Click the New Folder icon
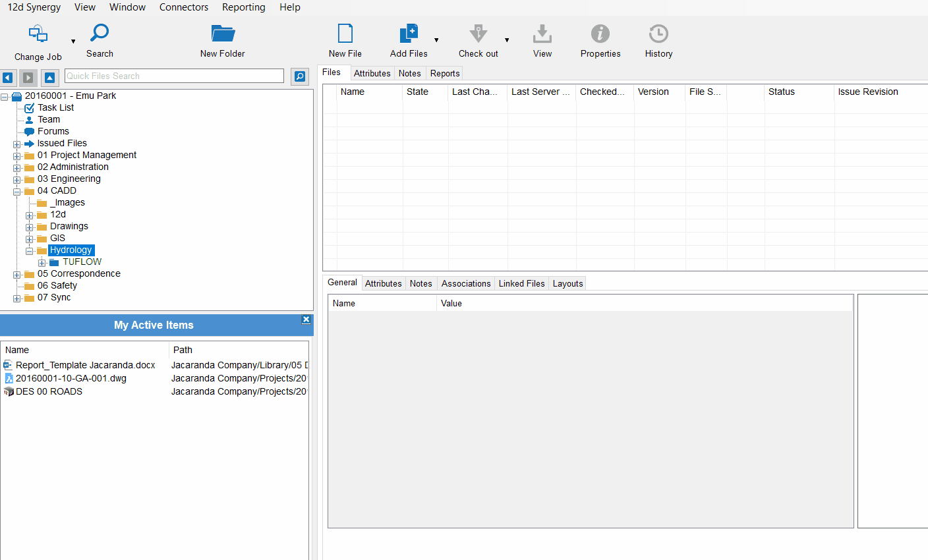Viewport: 928px width, 560px height. pos(223,33)
